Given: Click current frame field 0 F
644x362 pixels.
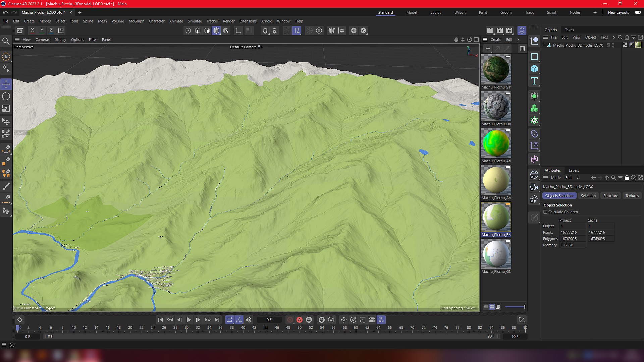Looking at the screenshot, I should 269,320.
